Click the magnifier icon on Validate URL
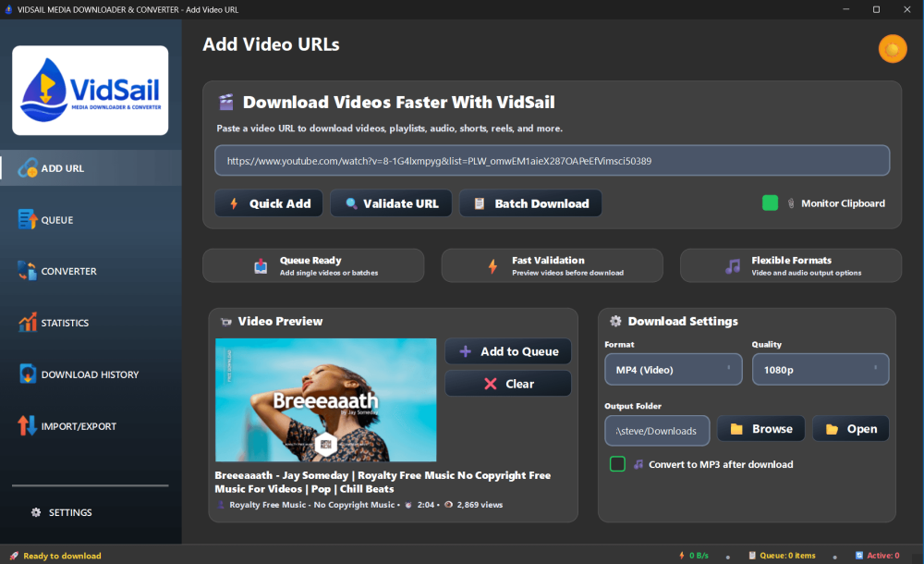This screenshot has width=924, height=564. tap(351, 203)
